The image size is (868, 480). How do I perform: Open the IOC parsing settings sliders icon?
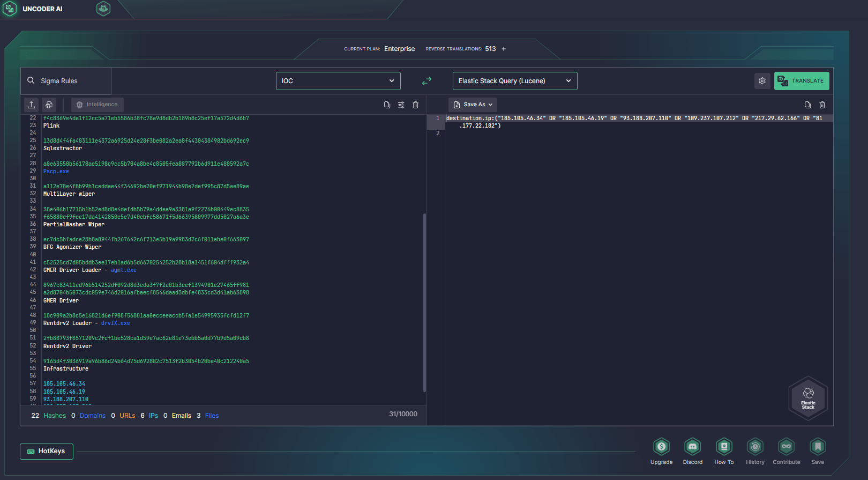pyautogui.click(x=401, y=105)
